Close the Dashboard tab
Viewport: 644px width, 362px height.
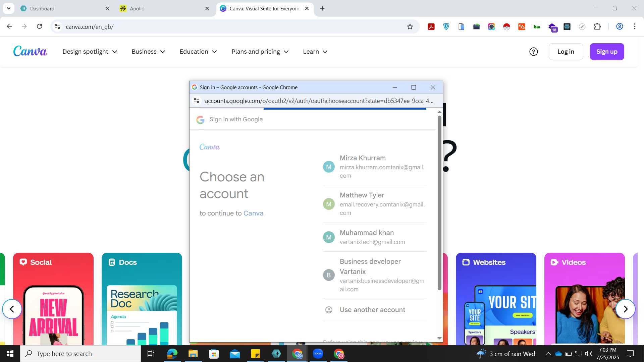pos(107,8)
